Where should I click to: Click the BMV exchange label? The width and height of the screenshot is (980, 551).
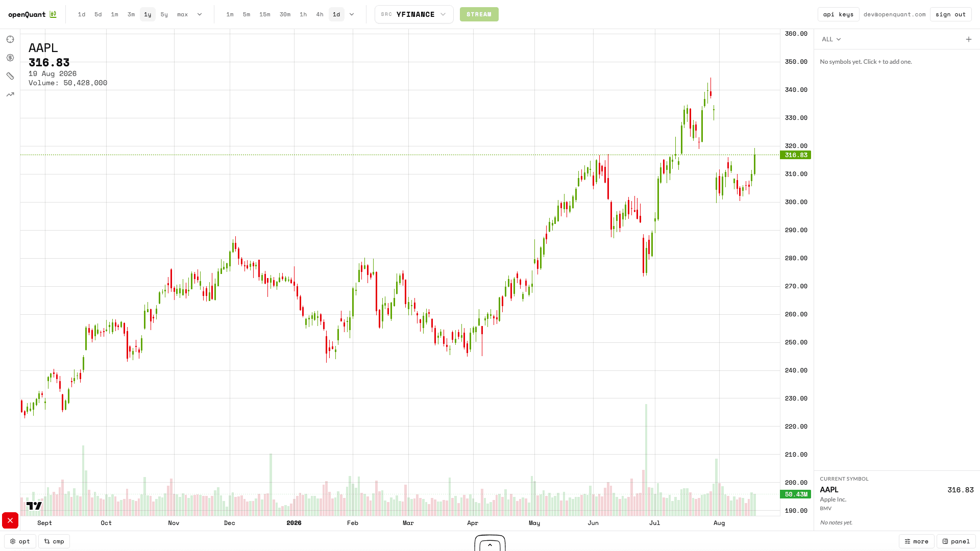pos(826,509)
